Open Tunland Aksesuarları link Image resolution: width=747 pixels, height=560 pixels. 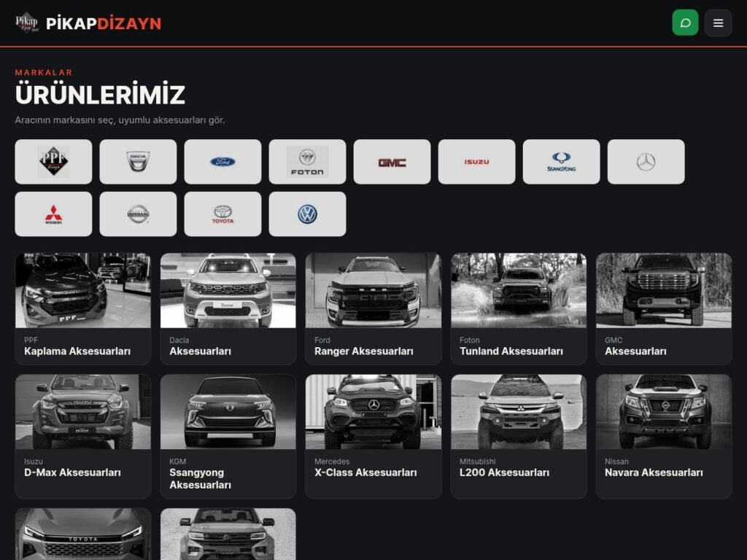click(511, 351)
